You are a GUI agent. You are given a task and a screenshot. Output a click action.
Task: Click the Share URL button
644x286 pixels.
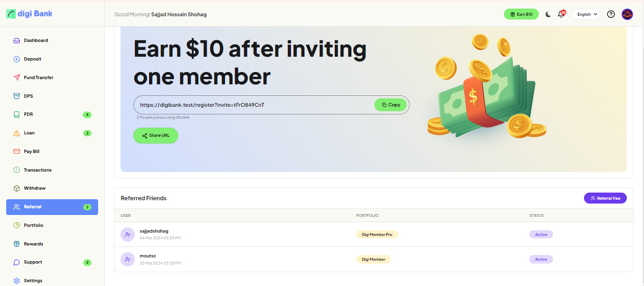(155, 135)
